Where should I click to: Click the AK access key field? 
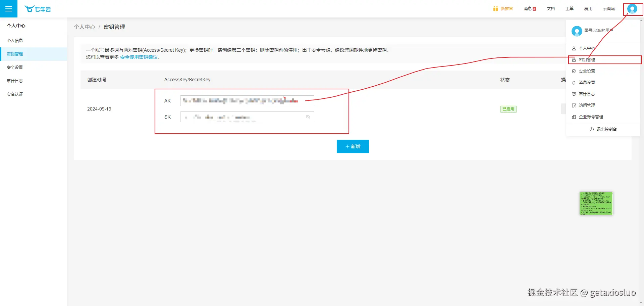tap(247, 101)
